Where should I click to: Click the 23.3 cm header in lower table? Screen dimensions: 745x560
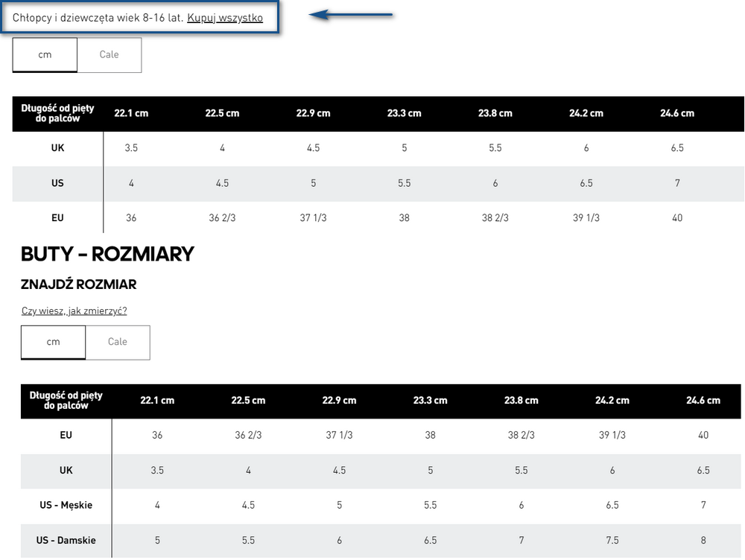click(430, 401)
